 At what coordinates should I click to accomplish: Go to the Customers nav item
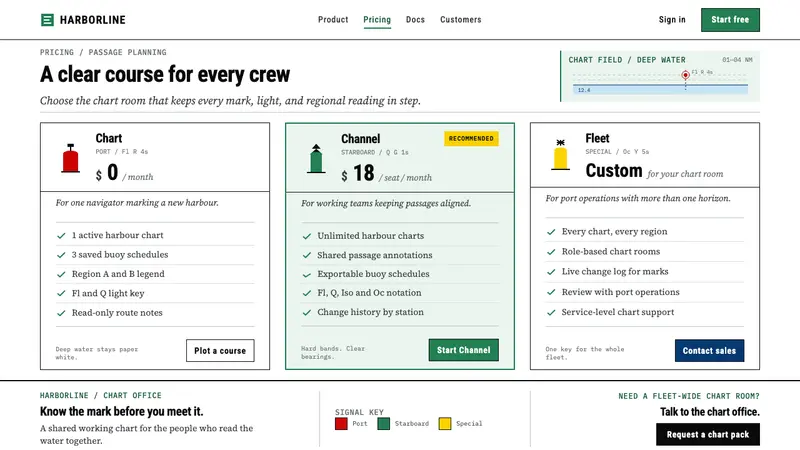pos(461,19)
